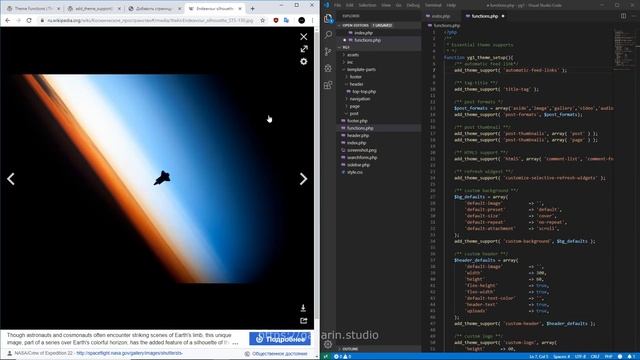Open top-top.php inside header folder
The width and height of the screenshot is (640, 360).
364,91
